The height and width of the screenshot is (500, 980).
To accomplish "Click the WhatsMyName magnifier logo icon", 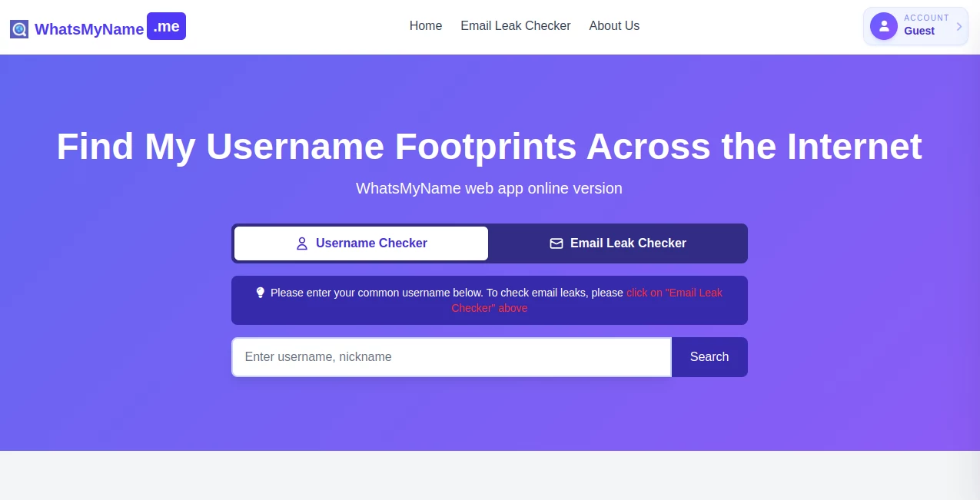I will 19,29.
